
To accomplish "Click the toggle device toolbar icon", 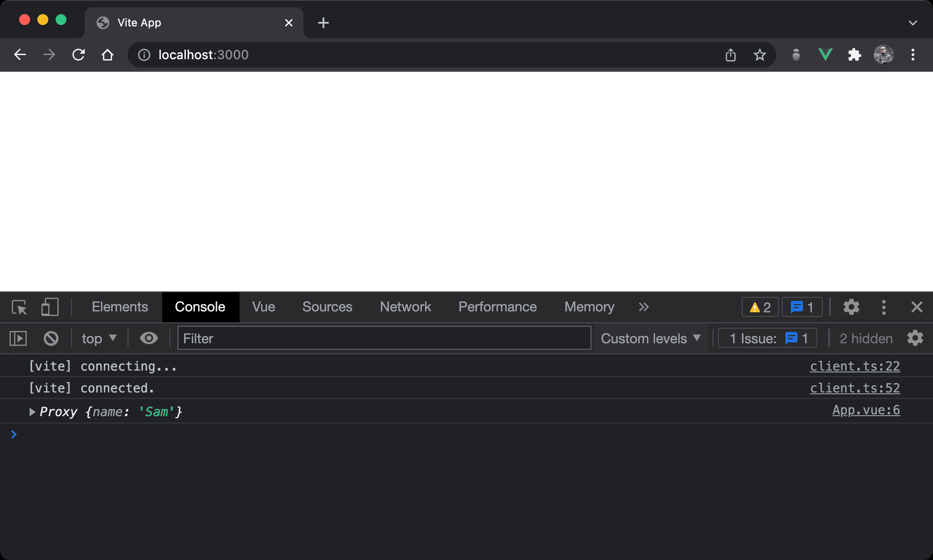I will tap(50, 307).
